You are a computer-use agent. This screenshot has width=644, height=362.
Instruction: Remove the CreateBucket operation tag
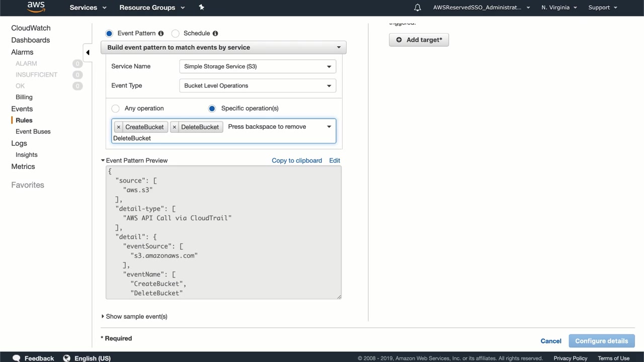pos(119,127)
